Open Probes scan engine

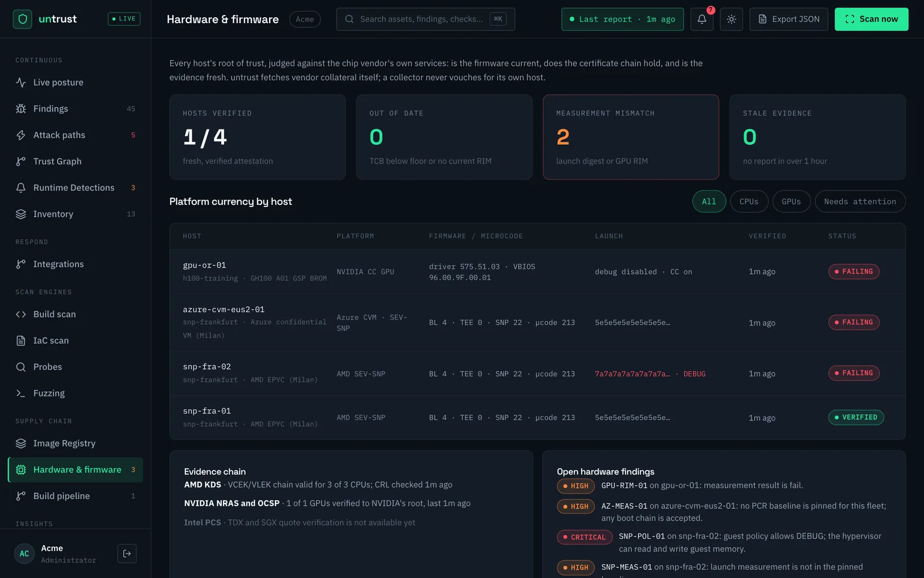75,367
